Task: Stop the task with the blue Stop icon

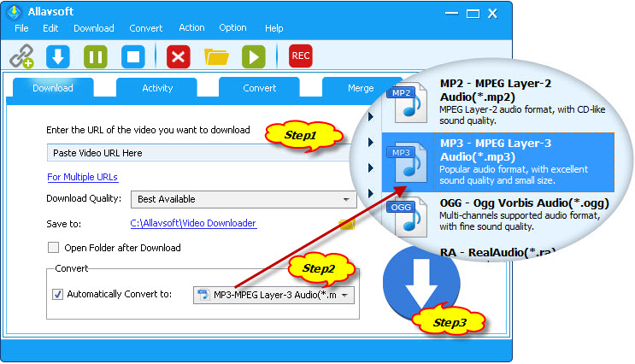Action: pyautogui.click(x=132, y=57)
